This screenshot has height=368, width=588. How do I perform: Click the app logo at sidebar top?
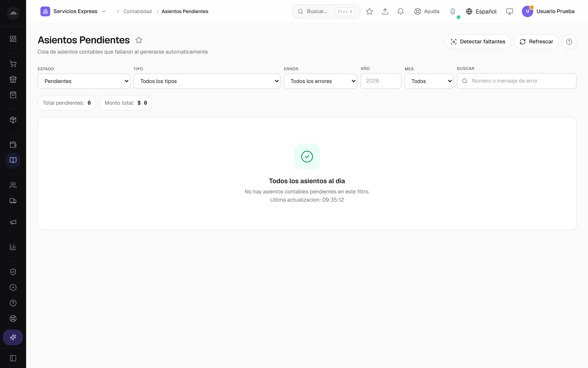click(x=13, y=13)
